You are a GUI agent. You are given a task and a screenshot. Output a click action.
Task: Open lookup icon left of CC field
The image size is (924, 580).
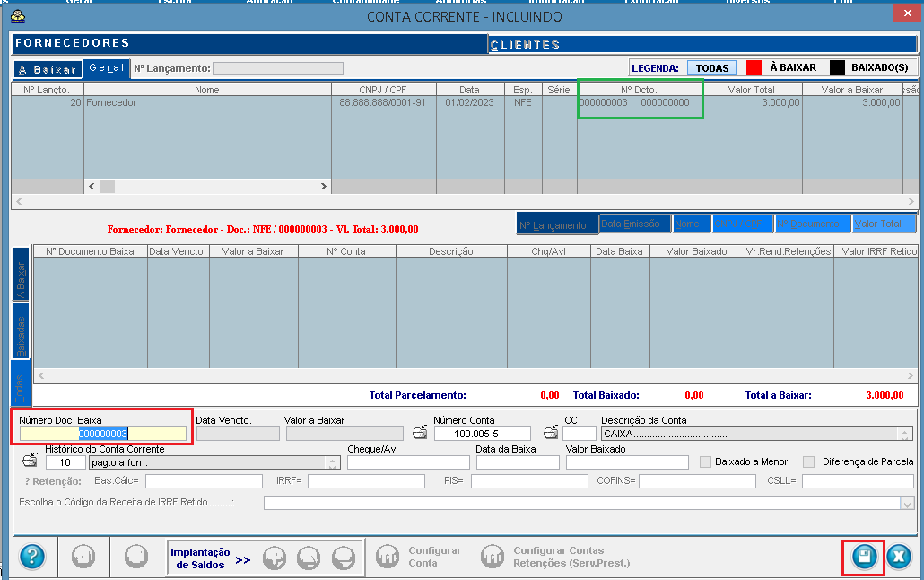coord(551,433)
